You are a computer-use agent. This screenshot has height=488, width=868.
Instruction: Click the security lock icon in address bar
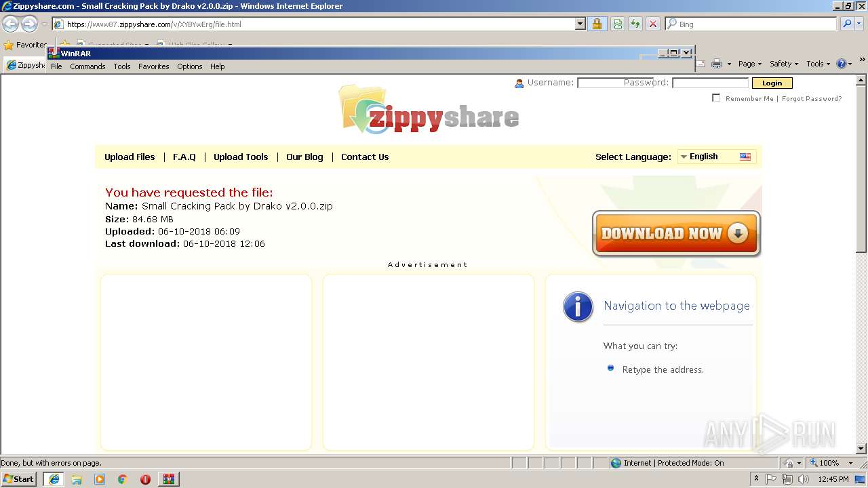pyautogui.click(x=597, y=24)
